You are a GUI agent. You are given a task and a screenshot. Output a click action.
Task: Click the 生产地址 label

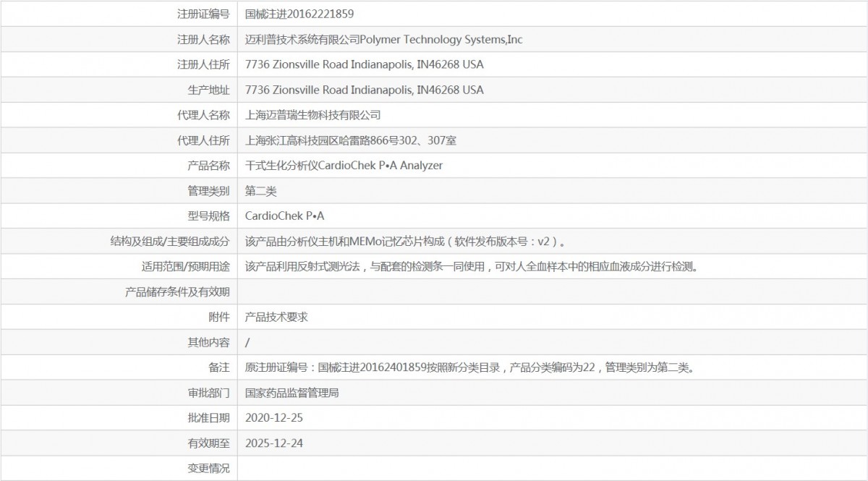(x=208, y=90)
